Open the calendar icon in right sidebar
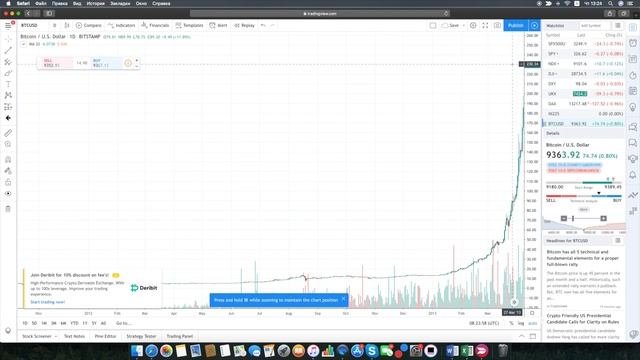 pos(633,91)
